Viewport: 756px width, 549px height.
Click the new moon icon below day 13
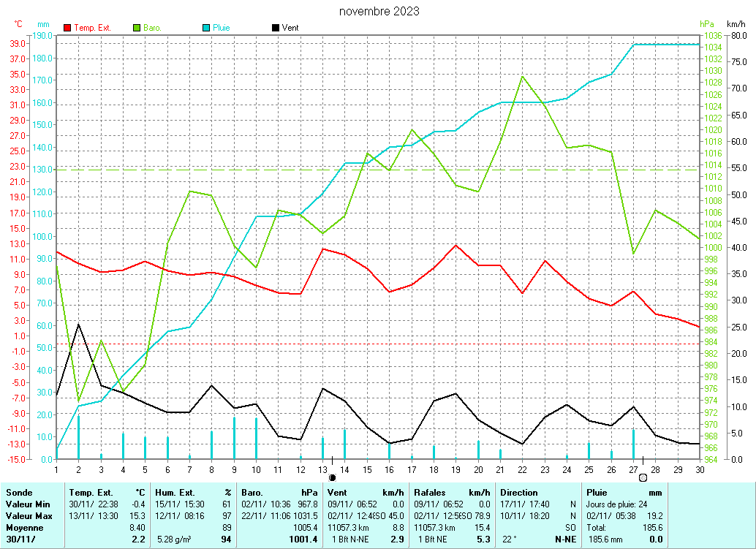[332, 477]
